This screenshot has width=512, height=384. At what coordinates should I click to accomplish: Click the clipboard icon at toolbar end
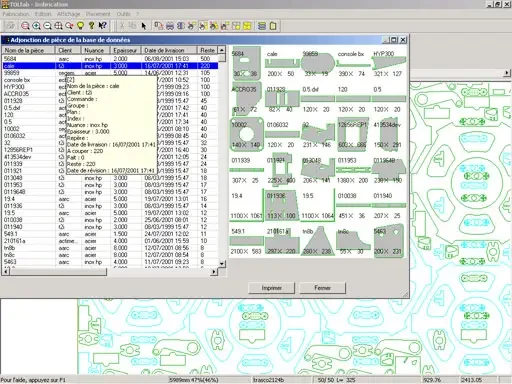click(273, 26)
